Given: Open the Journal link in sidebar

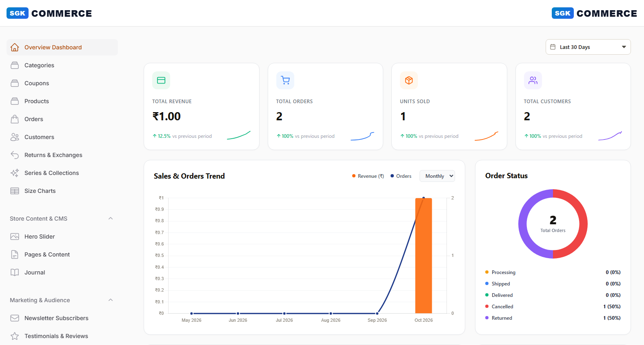Looking at the screenshot, I should click(62, 272).
